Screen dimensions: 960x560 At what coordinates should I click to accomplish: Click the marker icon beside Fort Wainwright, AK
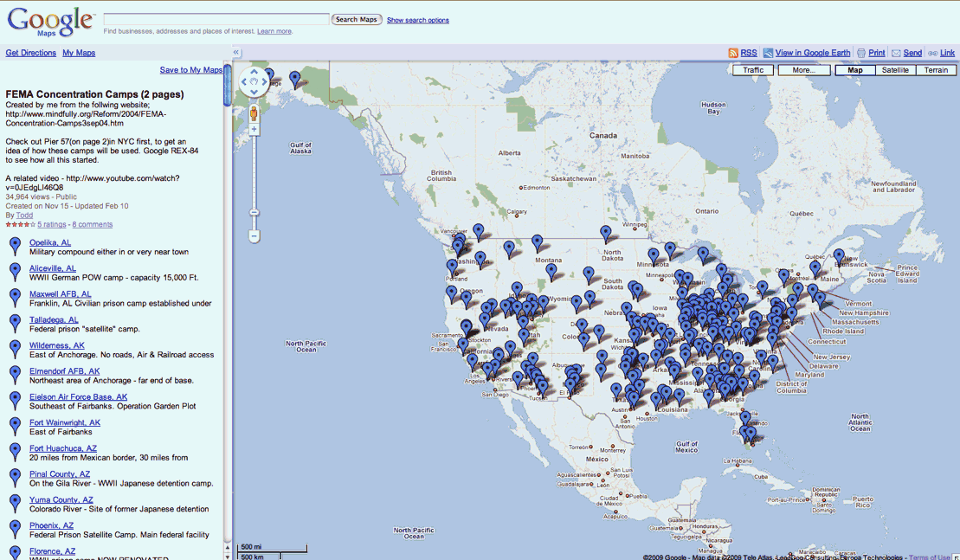[x=16, y=426]
